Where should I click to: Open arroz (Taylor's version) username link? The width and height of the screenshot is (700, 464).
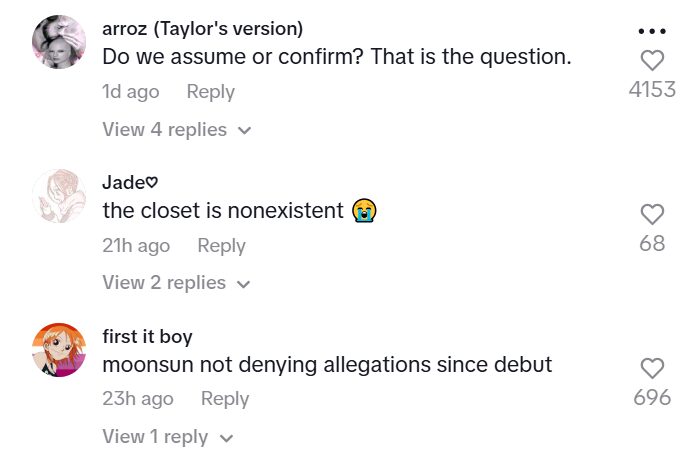click(x=202, y=28)
